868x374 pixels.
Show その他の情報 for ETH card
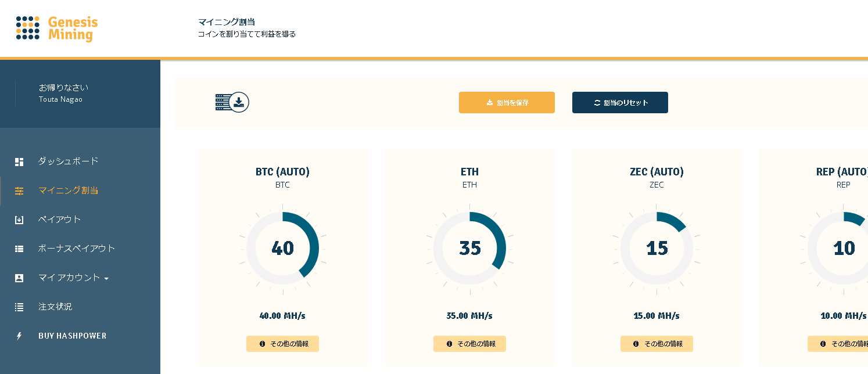[x=469, y=344]
